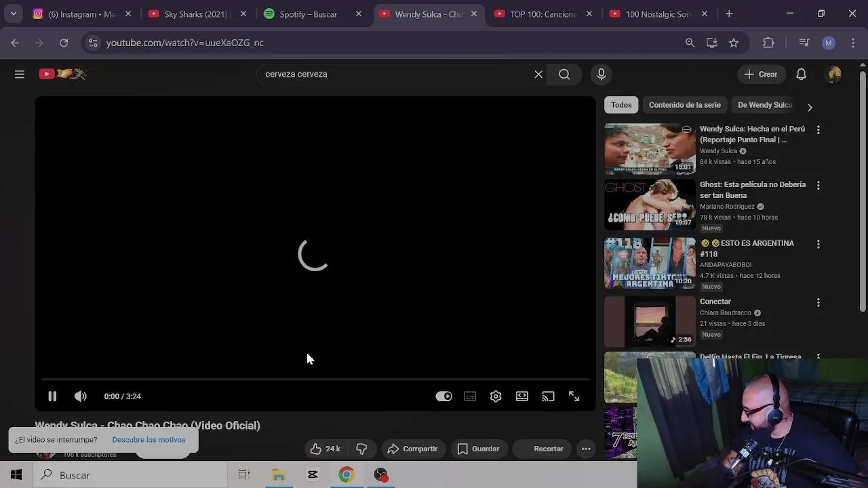Open Chrome extensions puzzle icon
This screenshot has width=868, height=488.
(768, 43)
